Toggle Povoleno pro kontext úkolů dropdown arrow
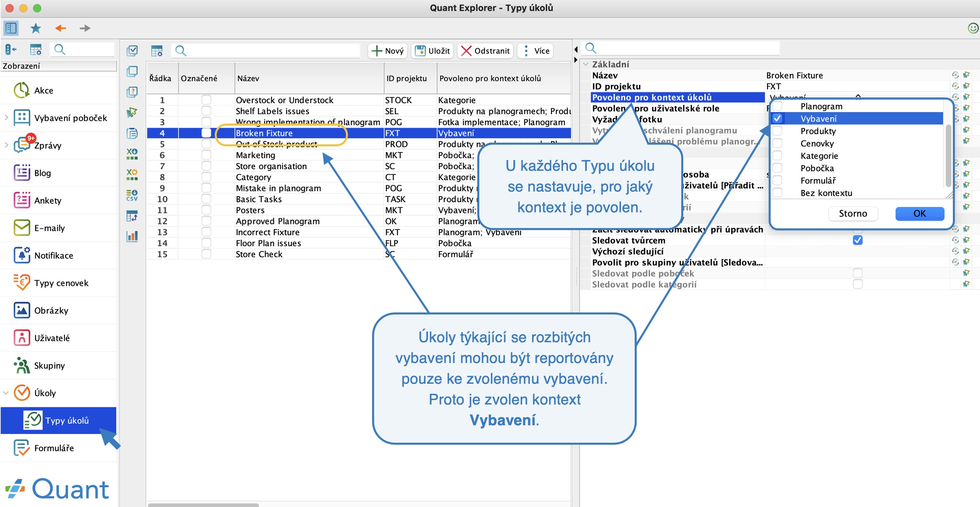The width and height of the screenshot is (980, 507). coord(858,96)
